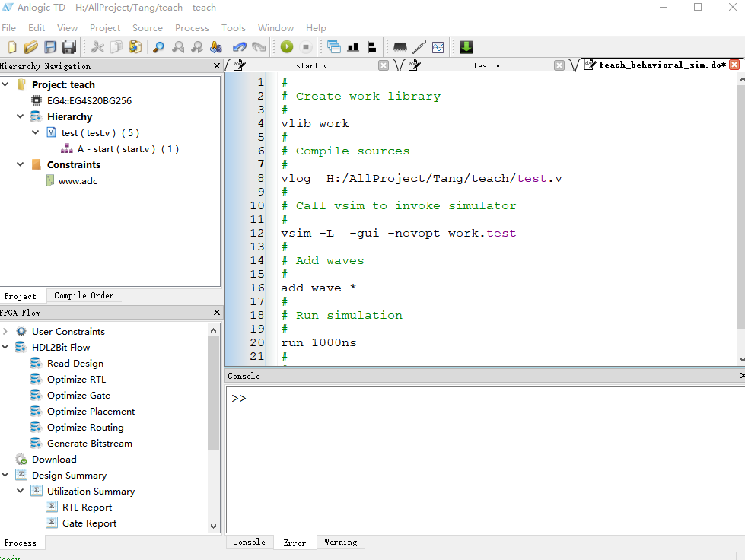The image size is (745, 560).
Task: Select Generate Bitstream in FPGA Flow
Action: (89, 444)
